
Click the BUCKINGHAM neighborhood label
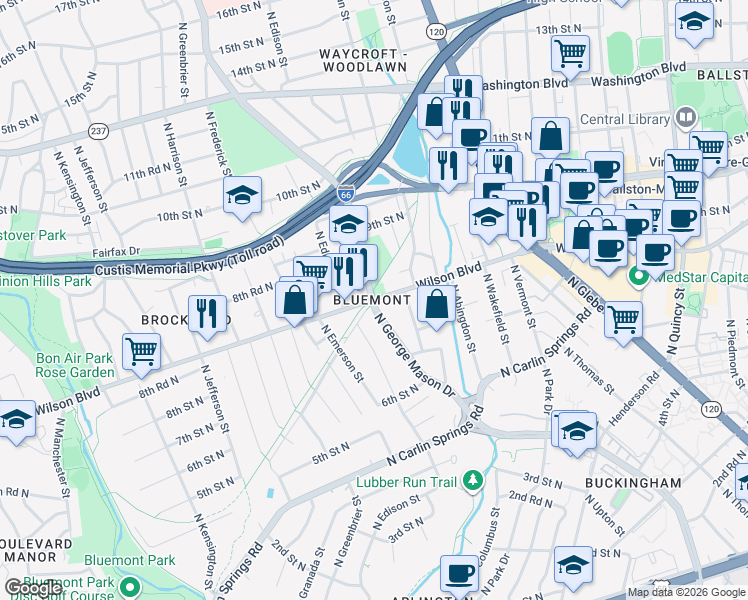click(633, 483)
